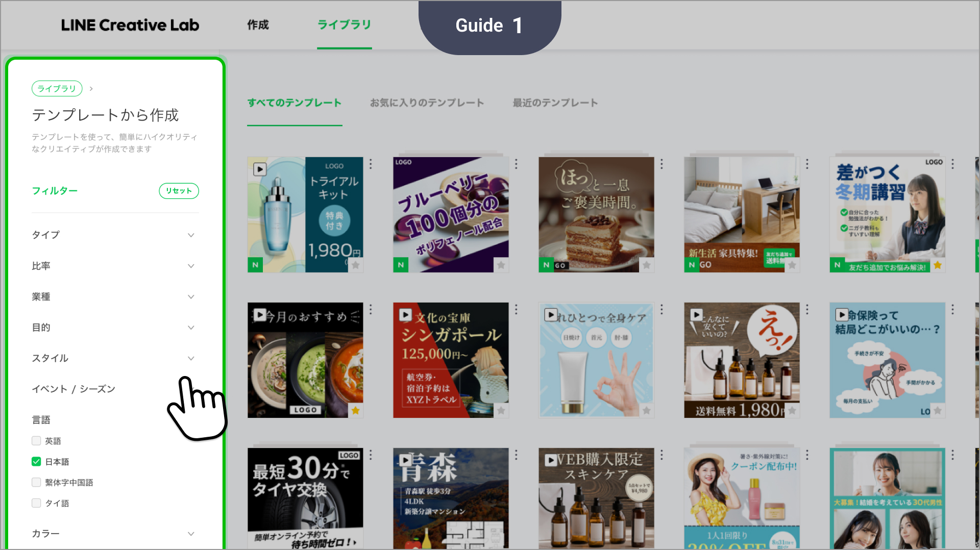Open the 作成 menu in header

[x=258, y=25]
